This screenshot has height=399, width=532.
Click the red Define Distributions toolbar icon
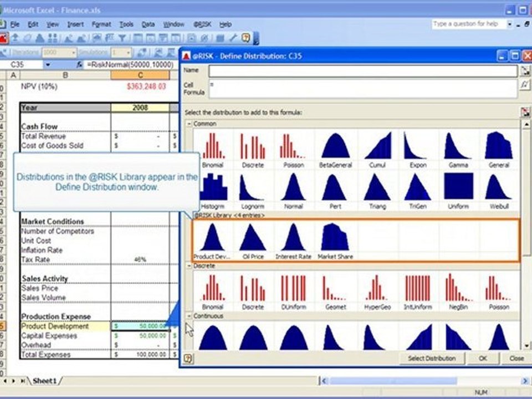(3, 38)
